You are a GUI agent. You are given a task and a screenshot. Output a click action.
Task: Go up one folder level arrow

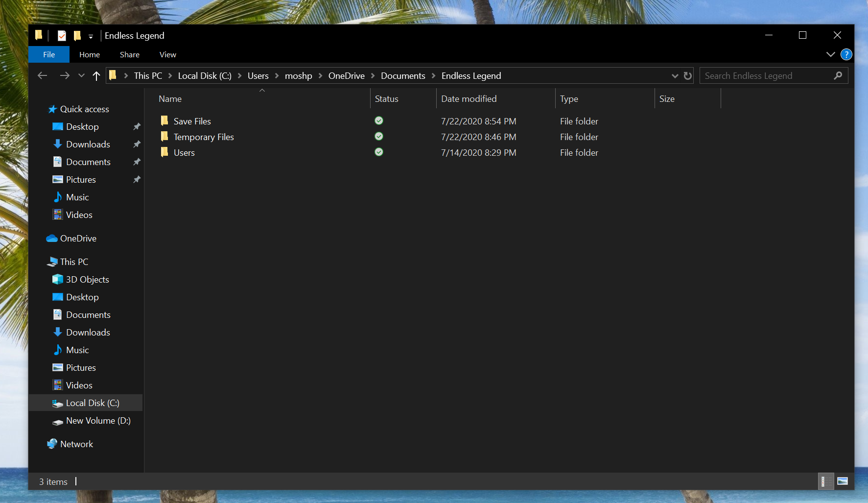pos(96,75)
